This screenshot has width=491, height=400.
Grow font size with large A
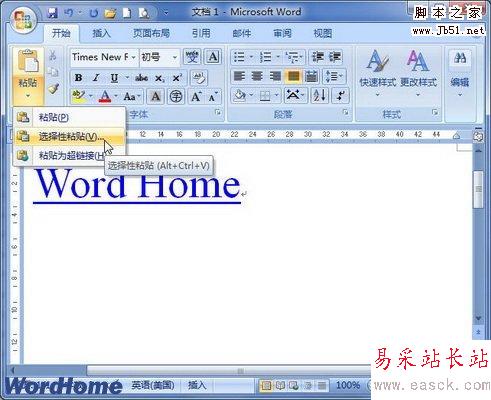pyautogui.click(x=196, y=97)
